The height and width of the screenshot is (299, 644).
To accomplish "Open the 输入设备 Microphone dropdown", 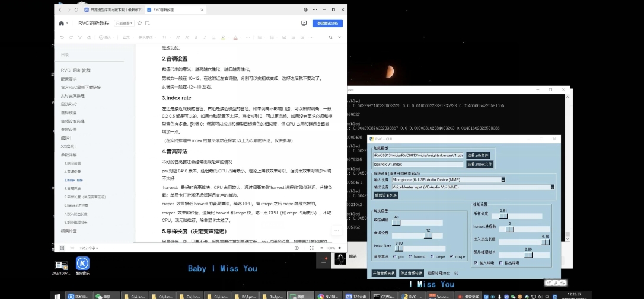I will coord(503,179).
